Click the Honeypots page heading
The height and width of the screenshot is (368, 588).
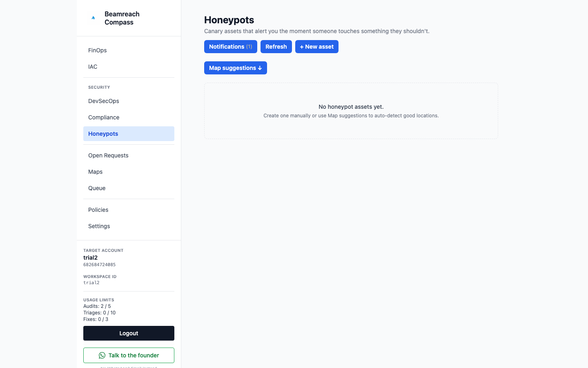[229, 20]
